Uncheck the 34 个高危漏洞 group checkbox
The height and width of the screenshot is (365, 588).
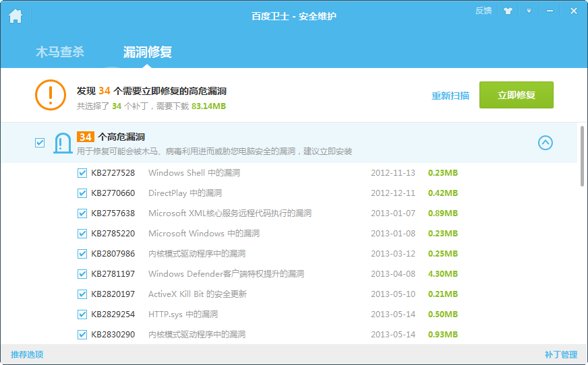[x=40, y=143]
